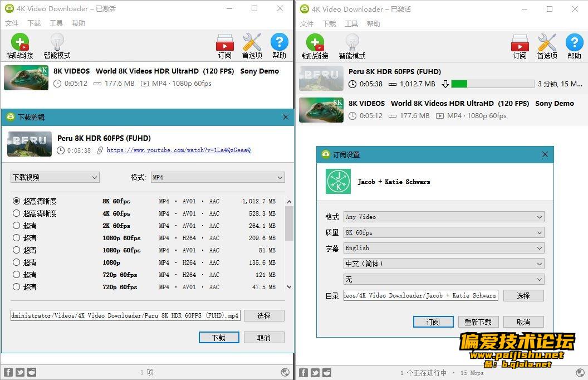The width and height of the screenshot is (588, 380).
Task: Click 选择 button beside file path
Action: pos(264,316)
